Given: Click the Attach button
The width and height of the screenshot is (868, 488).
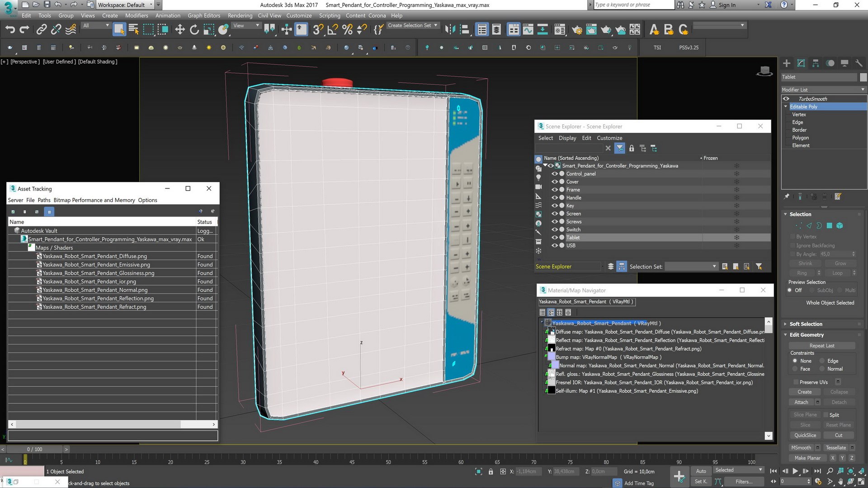Looking at the screenshot, I should coord(801,402).
